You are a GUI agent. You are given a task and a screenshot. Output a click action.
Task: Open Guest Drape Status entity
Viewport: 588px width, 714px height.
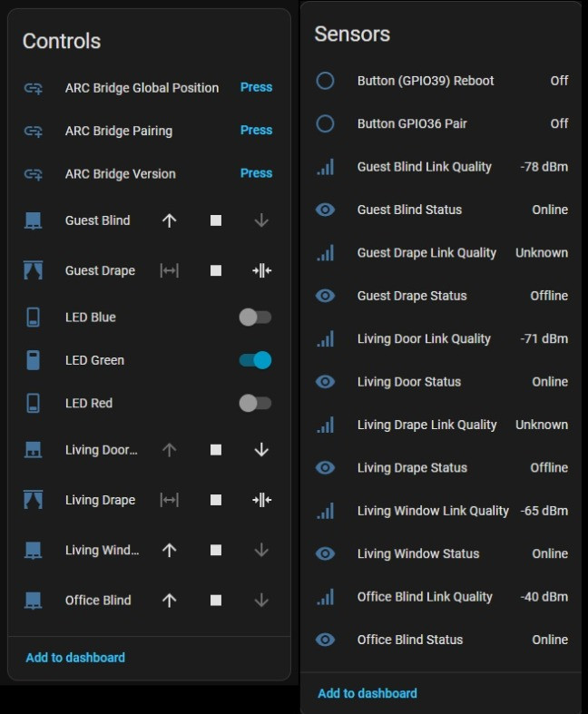442,296
